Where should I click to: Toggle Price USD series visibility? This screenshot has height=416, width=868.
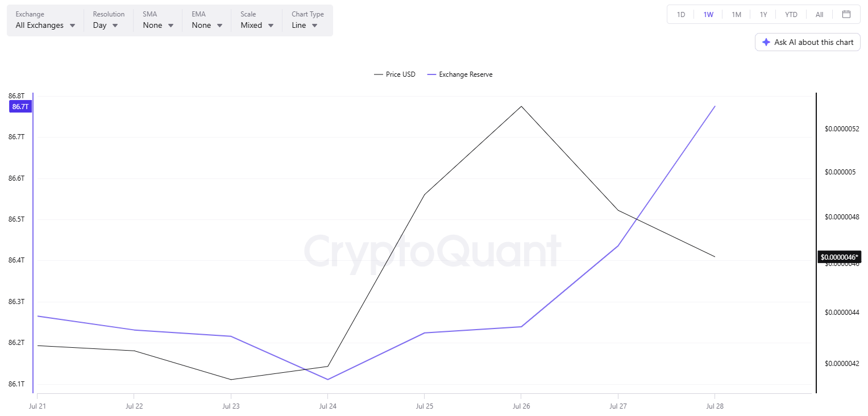[394, 74]
